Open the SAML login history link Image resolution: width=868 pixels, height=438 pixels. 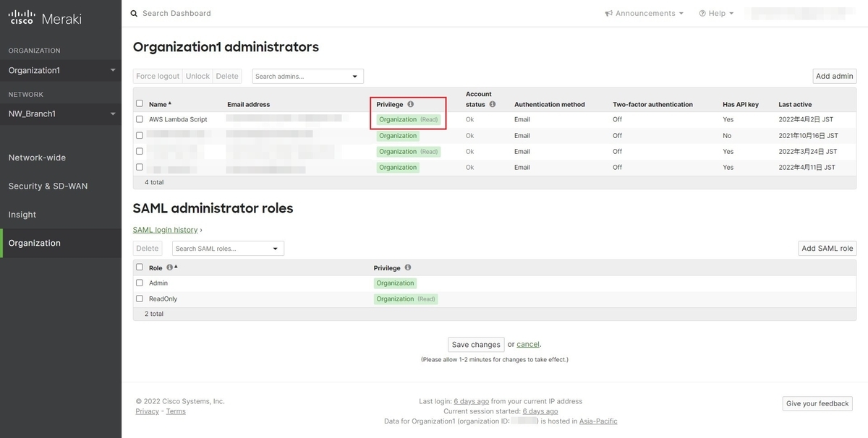165,230
